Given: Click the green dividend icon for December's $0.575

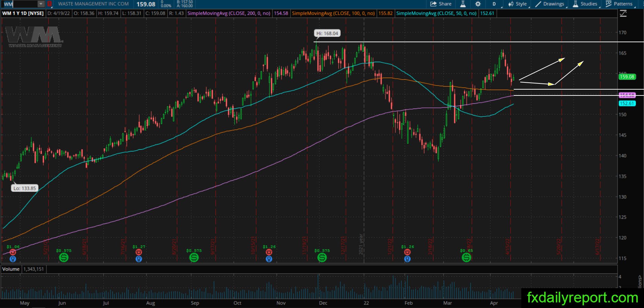Looking at the screenshot, I should pos(322,257).
